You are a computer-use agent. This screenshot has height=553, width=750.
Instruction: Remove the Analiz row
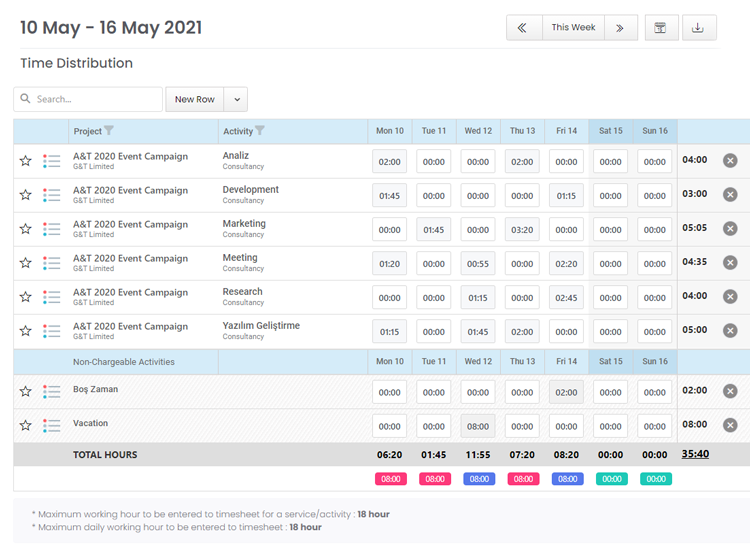(x=730, y=161)
